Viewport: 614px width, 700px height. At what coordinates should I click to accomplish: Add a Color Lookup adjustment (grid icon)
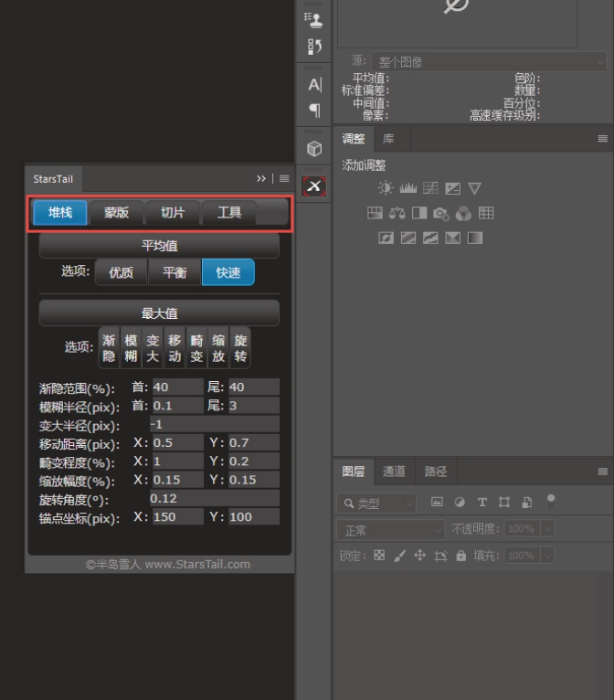tap(486, 213)
